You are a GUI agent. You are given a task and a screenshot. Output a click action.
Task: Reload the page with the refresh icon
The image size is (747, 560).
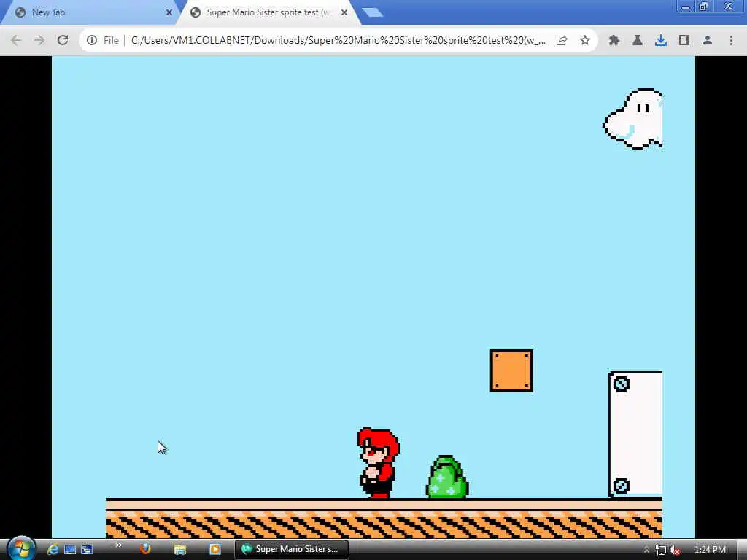(63, 41)
